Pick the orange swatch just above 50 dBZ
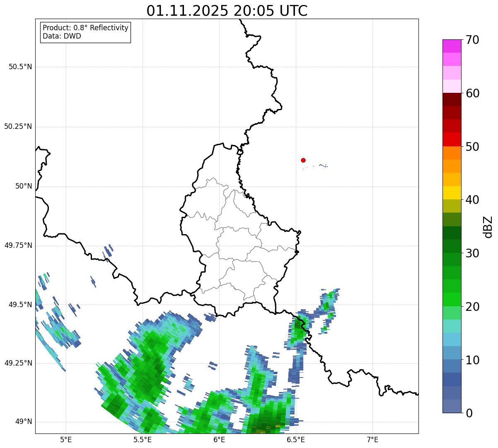 (x=452, y=153)
